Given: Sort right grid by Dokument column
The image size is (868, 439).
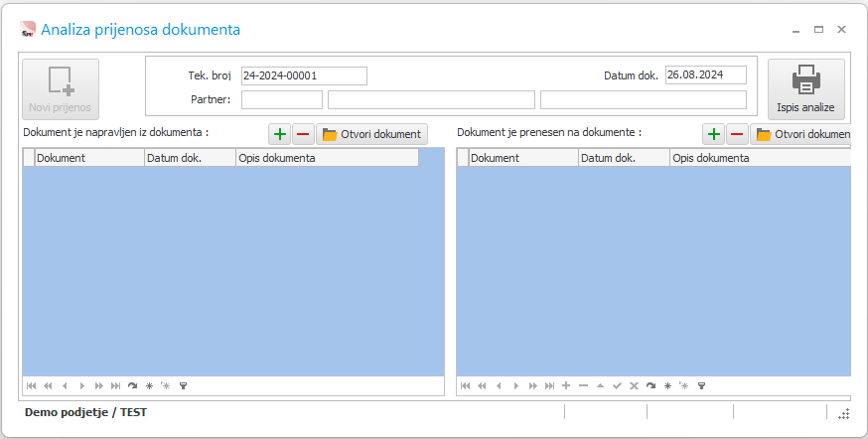Looking at the screenshot, I should click(x=523, y=158).
